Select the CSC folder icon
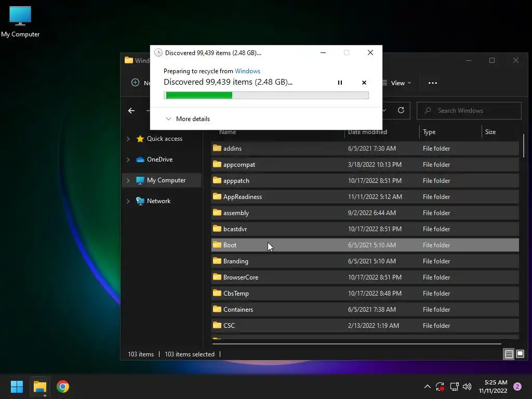Viewport: 532px width, 399px height. (217, 325)
